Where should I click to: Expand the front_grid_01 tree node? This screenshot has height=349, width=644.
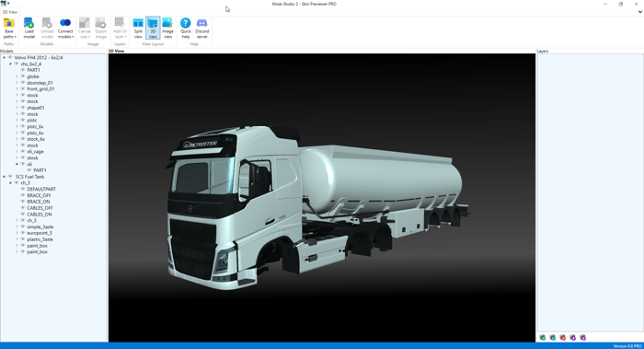tap(17, 88)
